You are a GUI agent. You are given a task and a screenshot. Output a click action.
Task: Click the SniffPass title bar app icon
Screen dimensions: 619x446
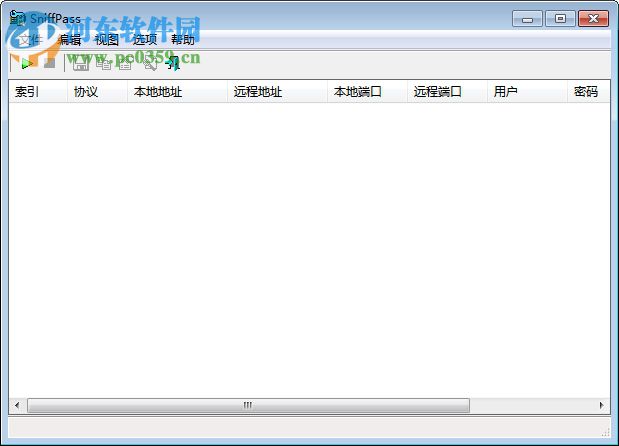[x=17, y=18]
